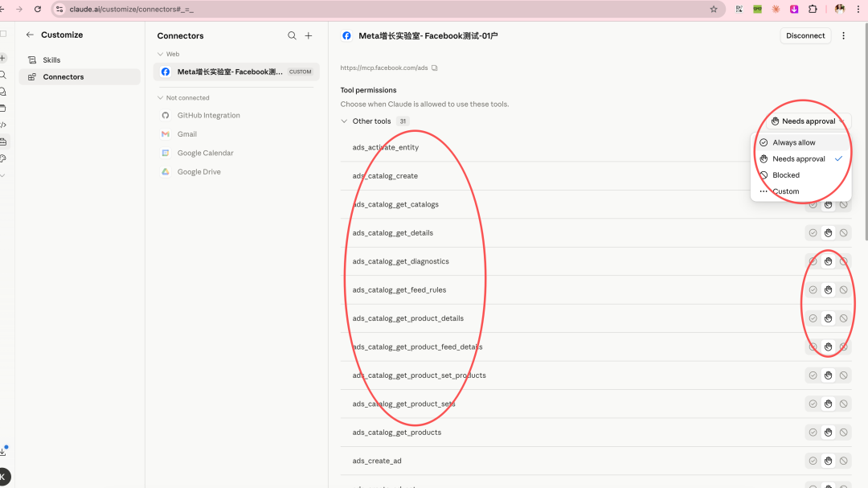The height and width of the screenshot is (488, 868).
Task: Click the Gmail connector icon
Action: [165, 134]
